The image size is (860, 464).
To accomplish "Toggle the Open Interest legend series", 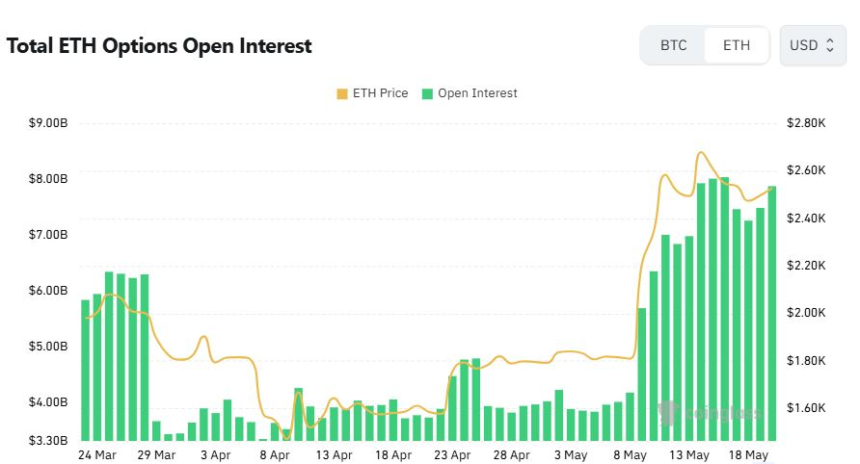I will [469, 93].
